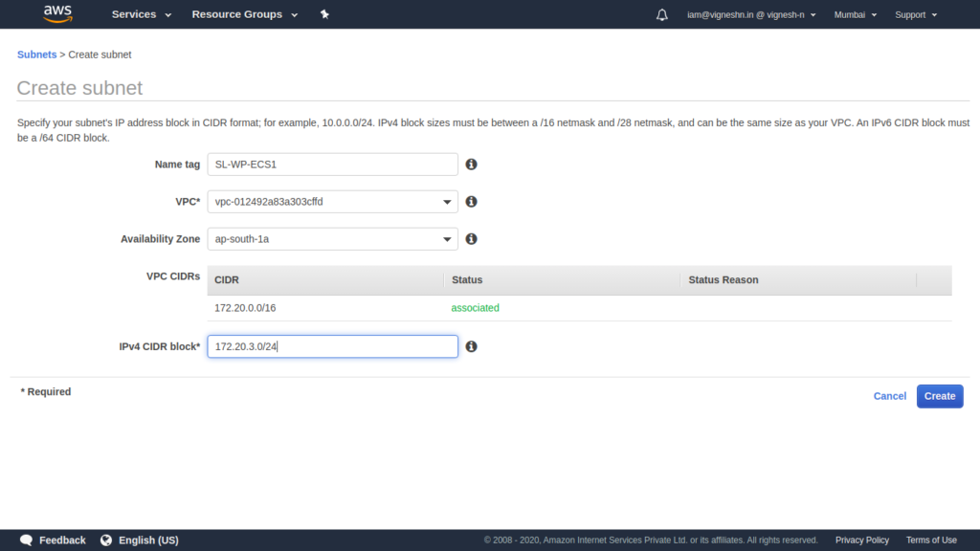Change language from English (US)
Screen dimensions: 980x551
tap(148, 540)
